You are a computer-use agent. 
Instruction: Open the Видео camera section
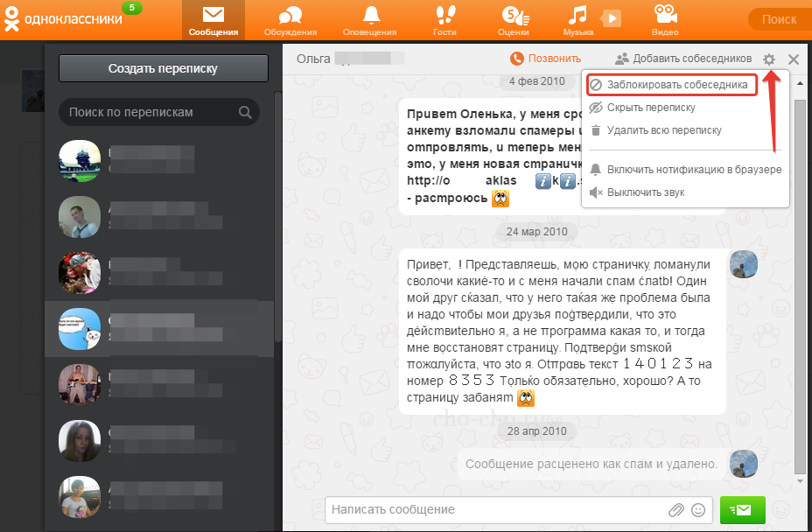pos(665,20)
